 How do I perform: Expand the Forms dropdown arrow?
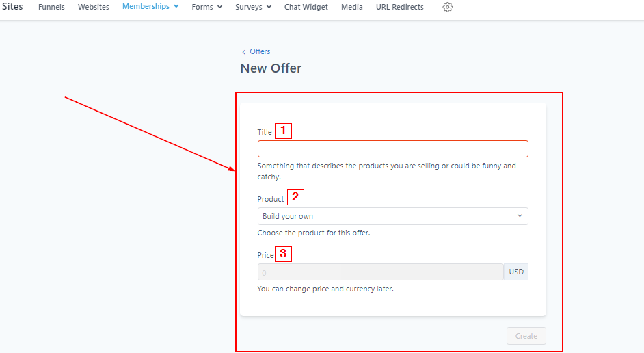click(219, 7)
